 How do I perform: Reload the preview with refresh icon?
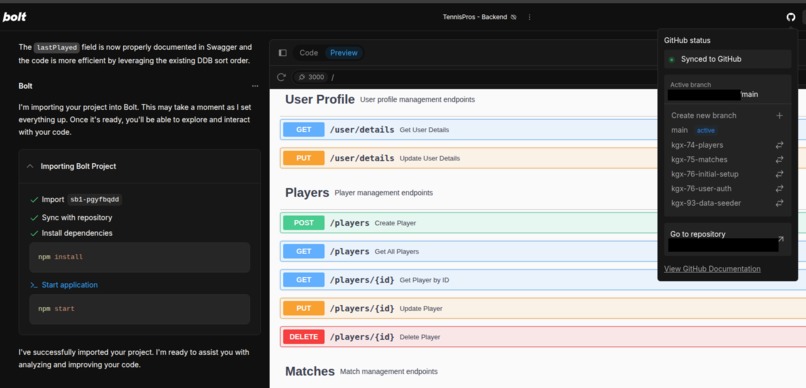pos(281,77)
